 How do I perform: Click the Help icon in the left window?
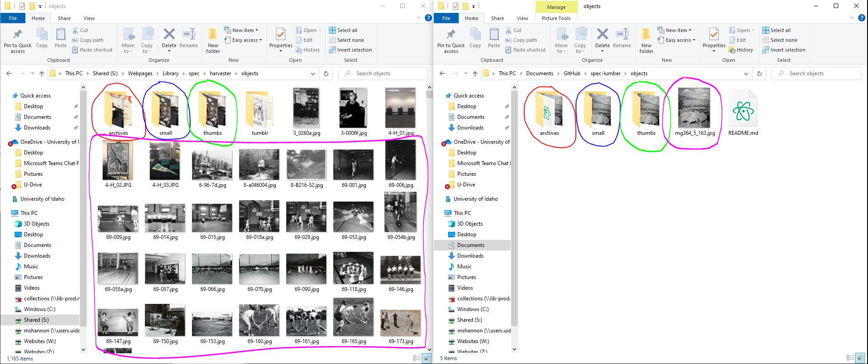(428, 18)
